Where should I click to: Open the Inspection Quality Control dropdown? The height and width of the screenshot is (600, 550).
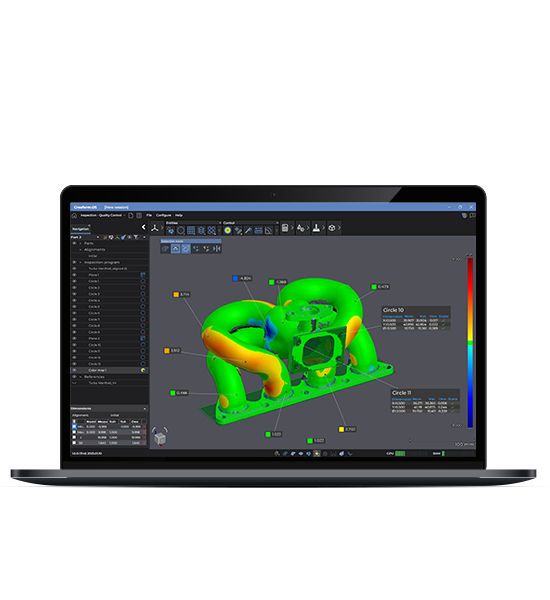103,215
